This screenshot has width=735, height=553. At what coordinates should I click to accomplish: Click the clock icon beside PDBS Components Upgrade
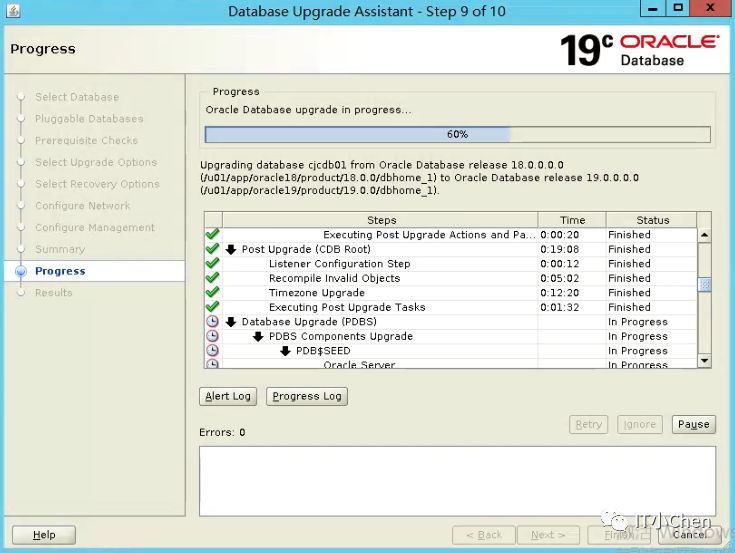212,336
